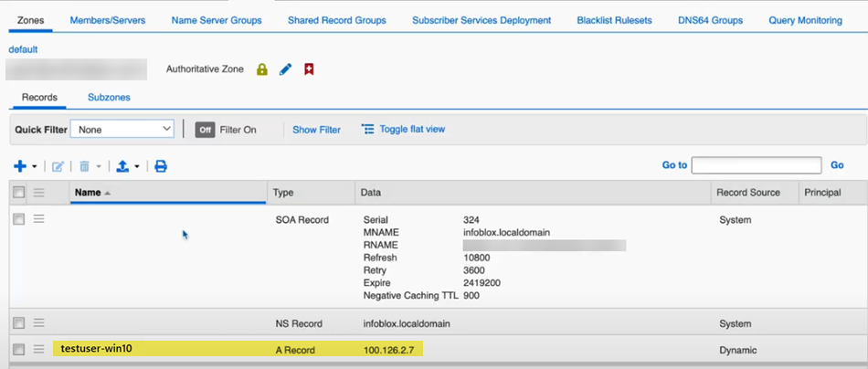Select the NS Record row checkbox
The width and height of the screenshot is (868, 369).
click(x=18, y=323)
